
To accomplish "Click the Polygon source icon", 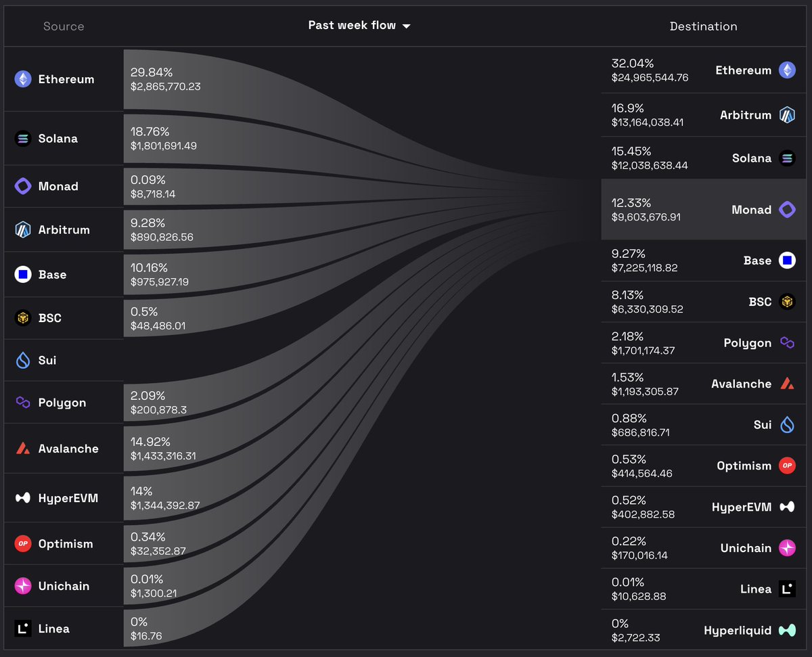I will click(x=23, y=403).
